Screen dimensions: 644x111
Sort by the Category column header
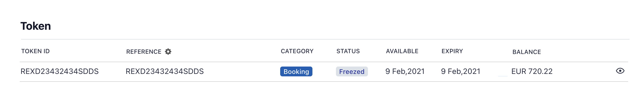[x=297, y=51]
